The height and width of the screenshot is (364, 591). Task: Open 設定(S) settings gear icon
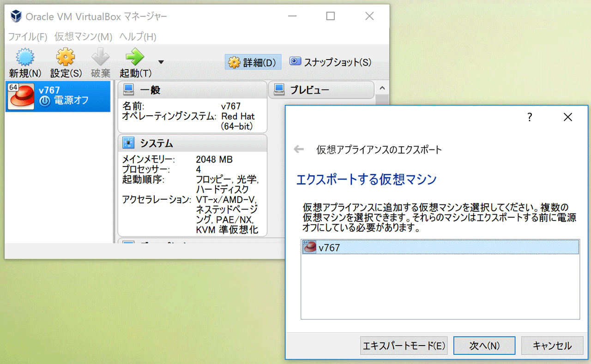pyautogui.click(x=66, y=57)
